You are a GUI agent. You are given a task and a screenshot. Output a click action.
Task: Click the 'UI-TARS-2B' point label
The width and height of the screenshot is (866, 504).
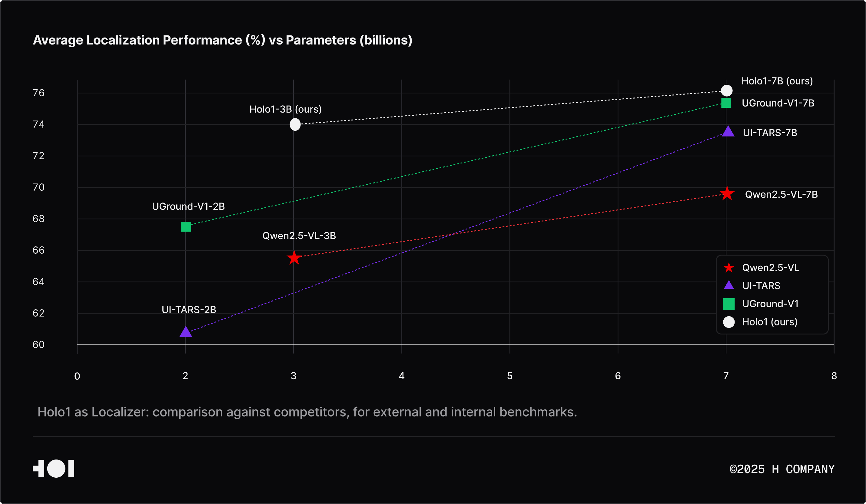pyautogui.click(x=189, y=310)
